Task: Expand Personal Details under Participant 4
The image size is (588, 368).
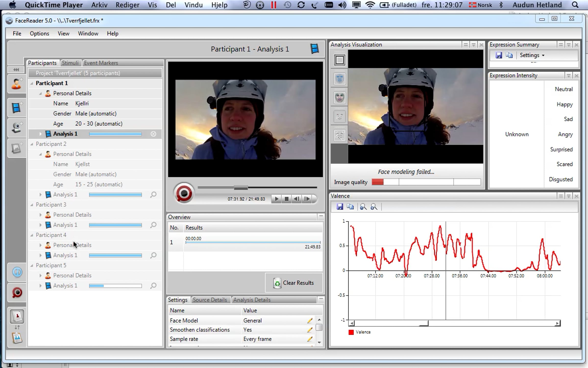Action: point(40,245)
